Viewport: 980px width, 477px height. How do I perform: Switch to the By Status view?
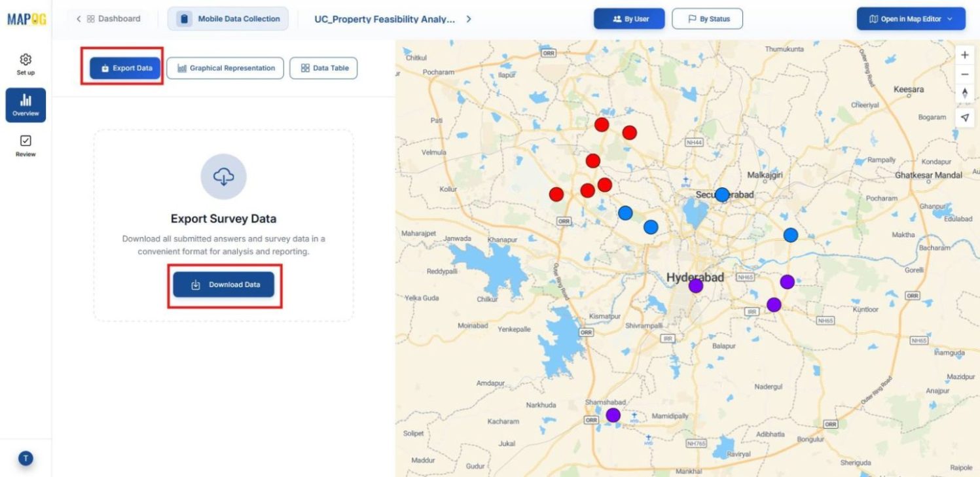point(708,18)
